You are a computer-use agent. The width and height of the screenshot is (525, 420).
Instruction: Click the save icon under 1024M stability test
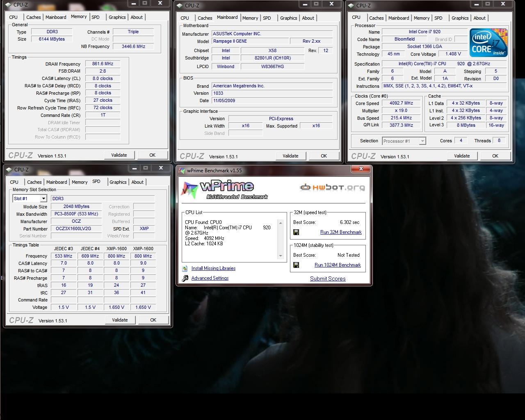point(296,265)
